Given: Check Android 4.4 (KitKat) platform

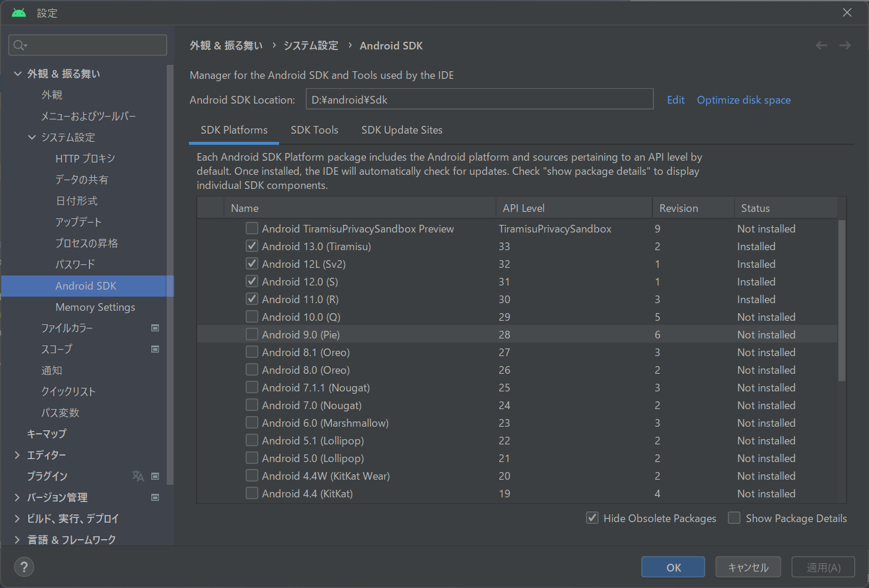Looking at the screenshot, I should (x=252, y=493).
